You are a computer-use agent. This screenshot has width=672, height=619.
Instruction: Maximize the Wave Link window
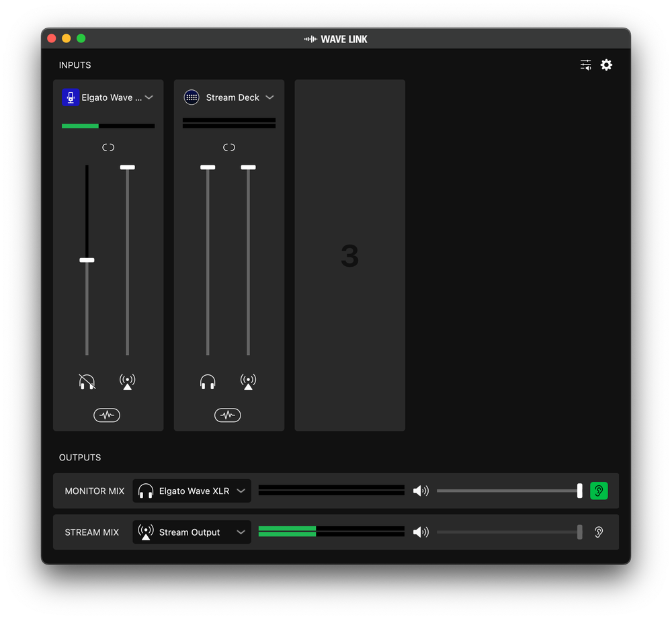(81, 38)
